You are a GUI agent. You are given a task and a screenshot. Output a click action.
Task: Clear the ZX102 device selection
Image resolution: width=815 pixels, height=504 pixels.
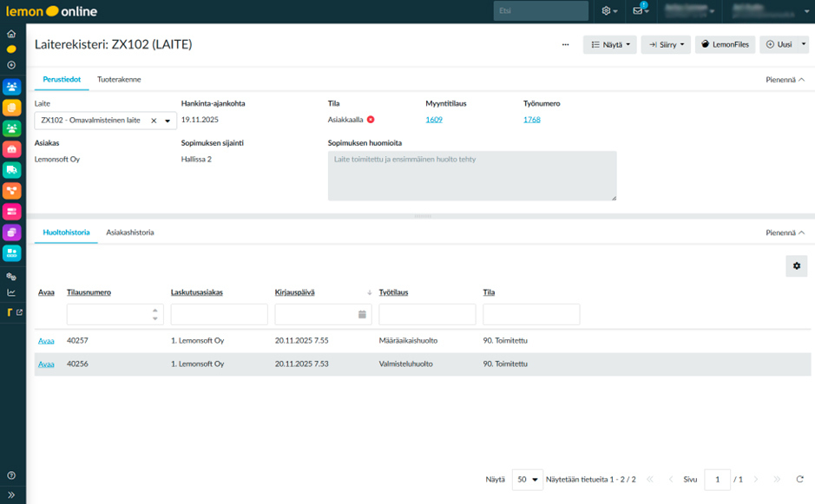click(x=154, y=121)
